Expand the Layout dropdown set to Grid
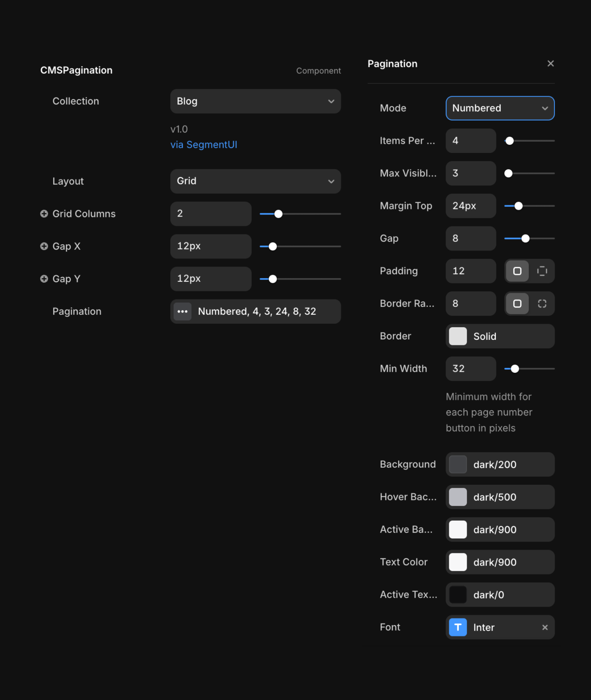591x700 pixels. tap(255, 181)
